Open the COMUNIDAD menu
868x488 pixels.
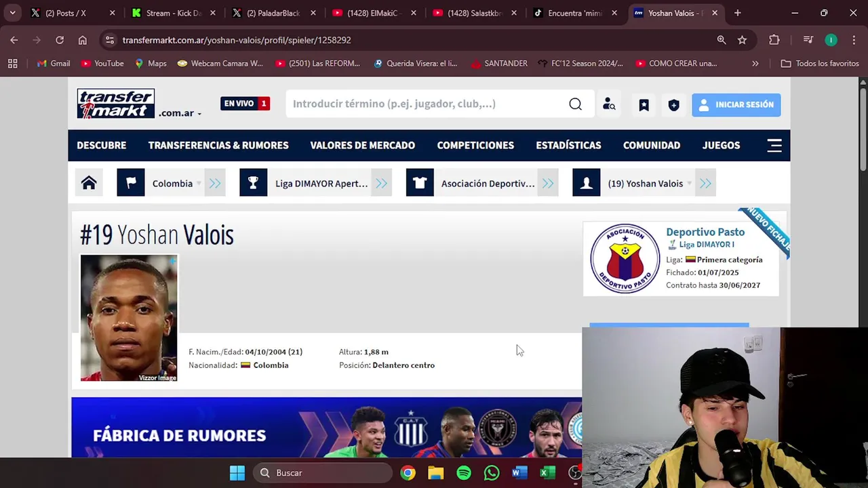[x=651, y=145]
